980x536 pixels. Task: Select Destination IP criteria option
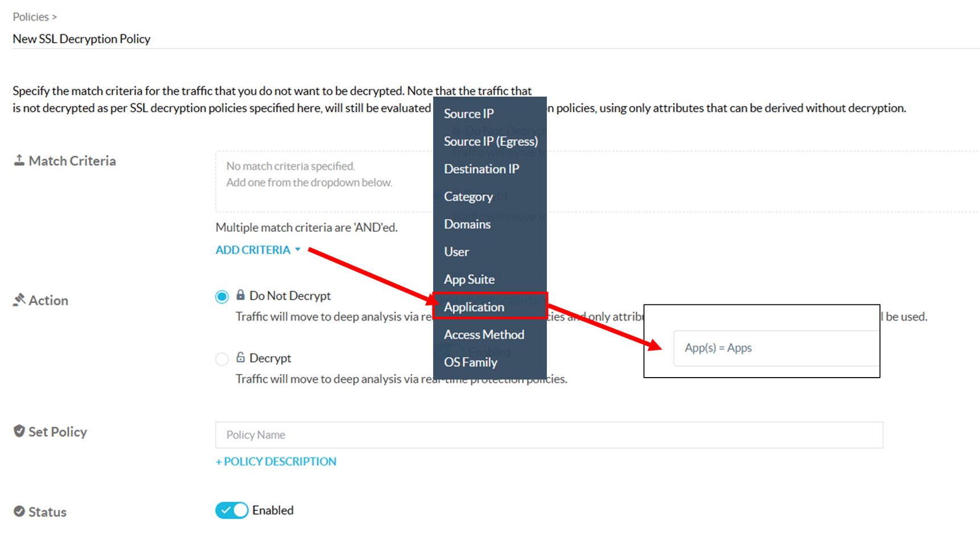click(x=481, y=169)
